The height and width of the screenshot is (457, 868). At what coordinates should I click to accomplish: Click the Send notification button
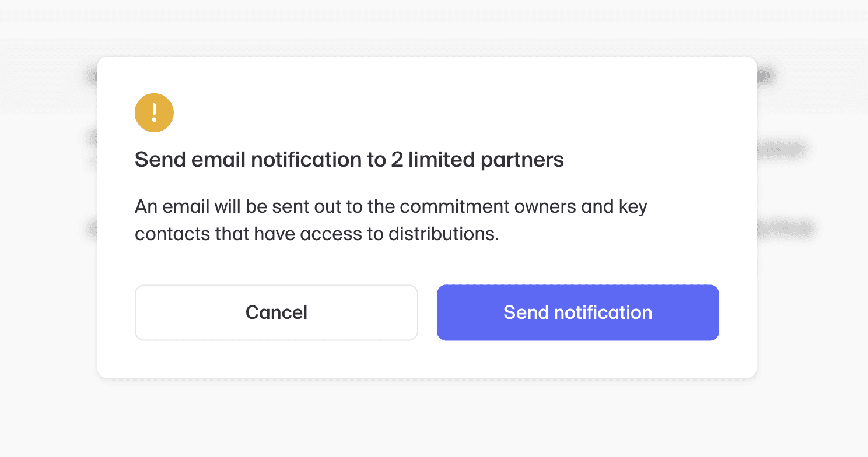tap(577, 312)
